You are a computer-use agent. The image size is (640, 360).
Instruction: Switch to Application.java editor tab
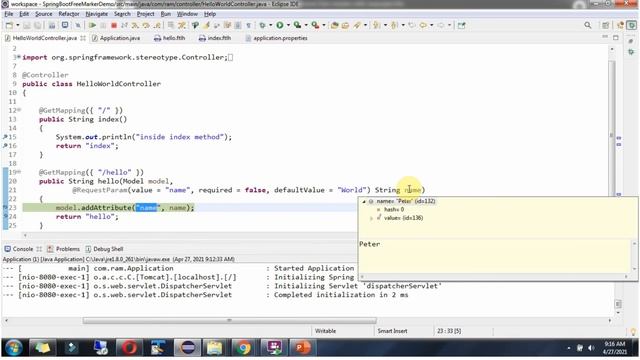pyautogui.click(x=116, y=38)
